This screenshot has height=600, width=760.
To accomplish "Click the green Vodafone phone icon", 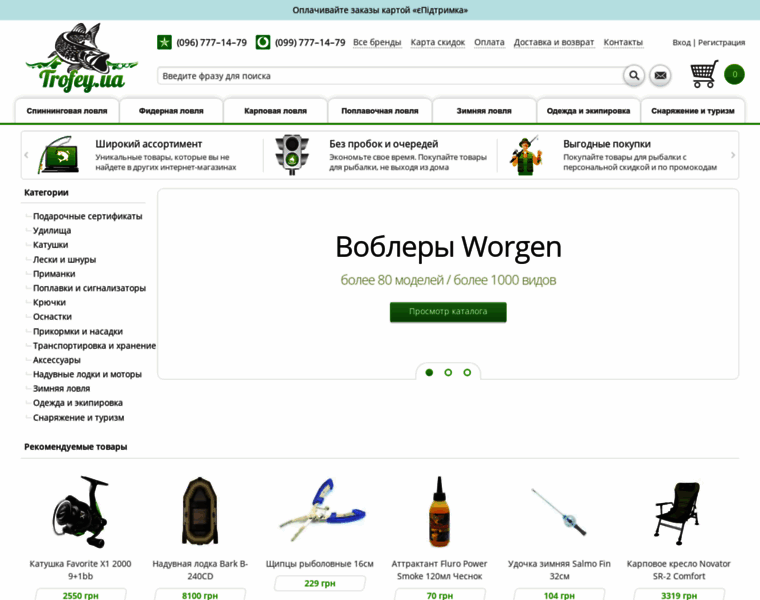I will tap(263, 42).
